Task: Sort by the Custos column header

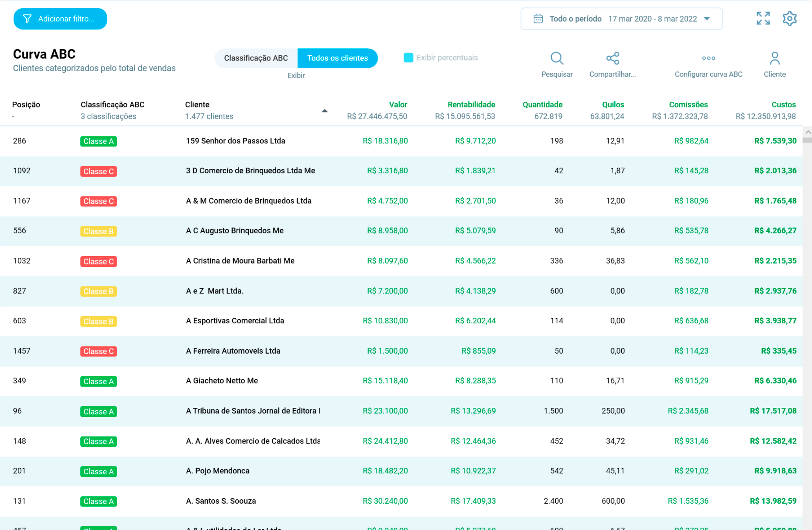Action: [783, 105]
